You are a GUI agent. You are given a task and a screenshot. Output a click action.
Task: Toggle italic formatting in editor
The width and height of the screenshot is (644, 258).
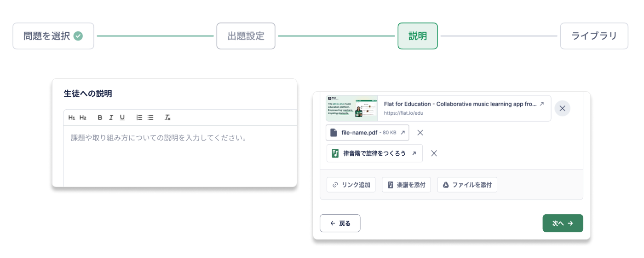point(111,117)
